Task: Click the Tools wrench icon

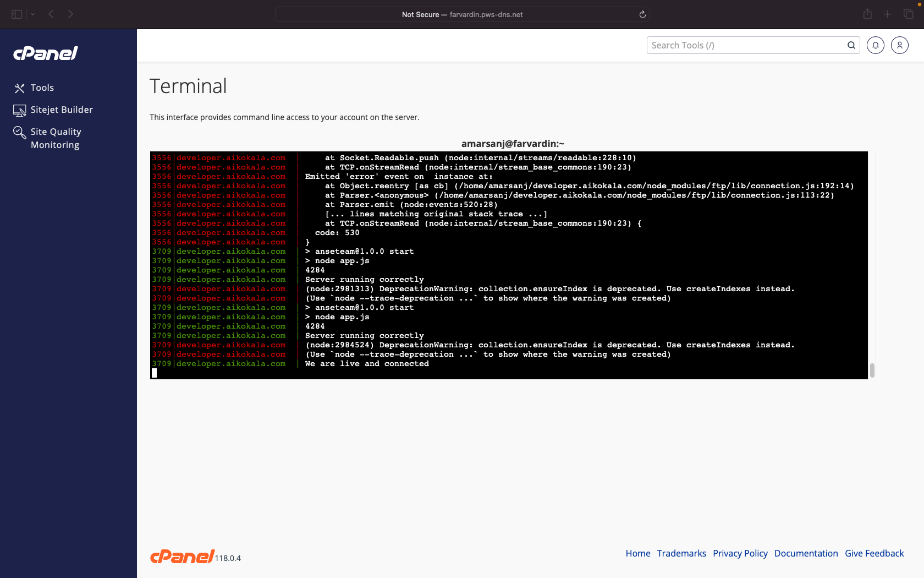Action: (20, 88)
